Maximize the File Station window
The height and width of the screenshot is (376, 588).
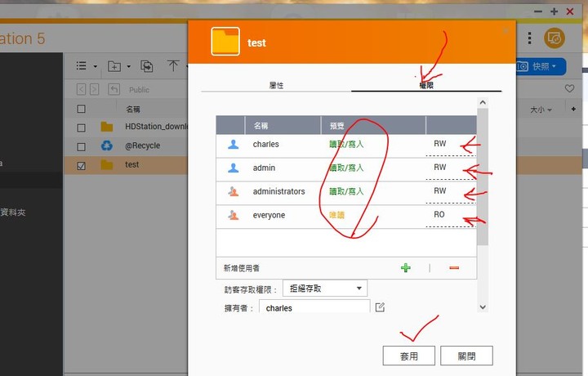[554, 11]
